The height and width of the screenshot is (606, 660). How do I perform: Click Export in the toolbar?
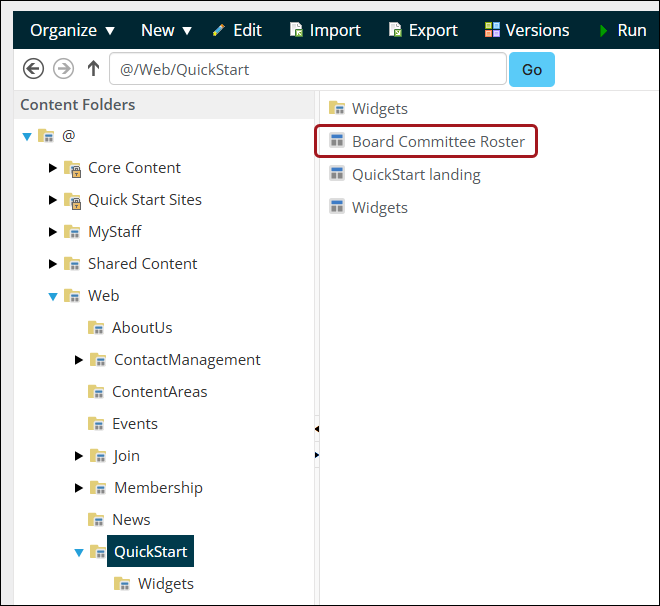(423, 30)
